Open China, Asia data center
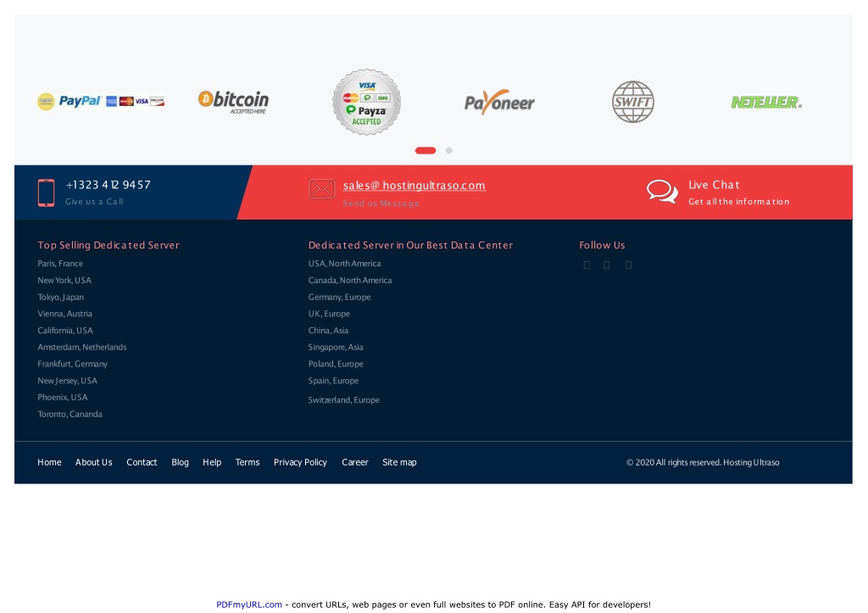The width and height of the screenshot is (868, 613). [x=328, y=331]
